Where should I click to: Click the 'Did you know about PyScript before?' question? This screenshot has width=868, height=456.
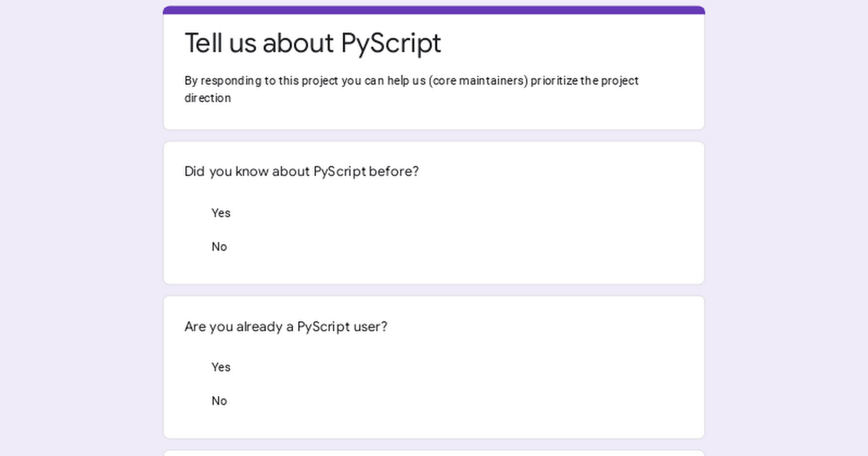pyautogui.click(x=302, y=172)
